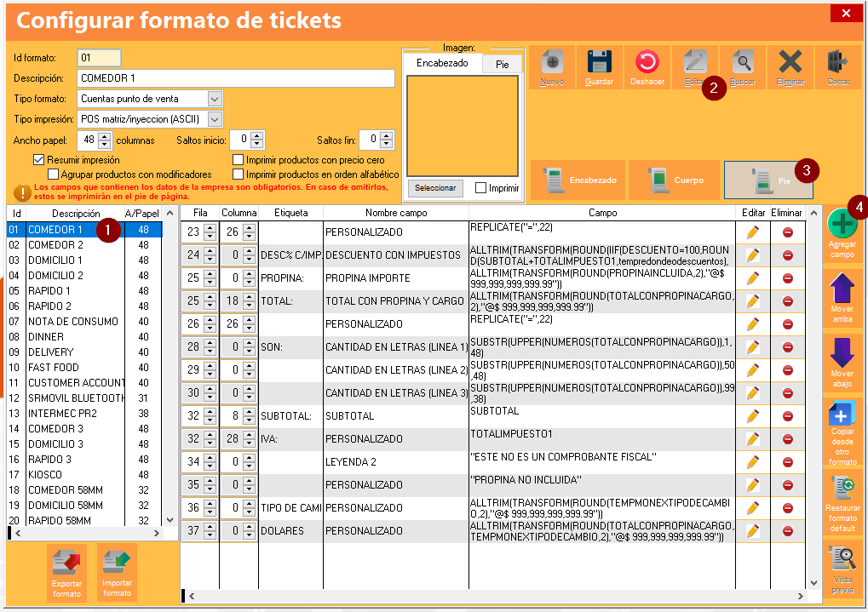Screen dimensions: 868x612
Task: Increase Saltos inicio spinner
Action: pyautogui.click(x=257, y=136)
